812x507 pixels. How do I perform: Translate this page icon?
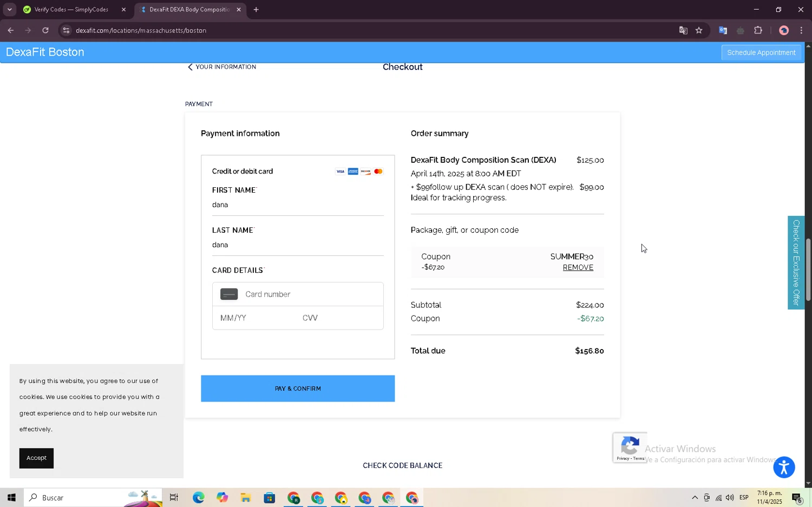pos(683,30)
